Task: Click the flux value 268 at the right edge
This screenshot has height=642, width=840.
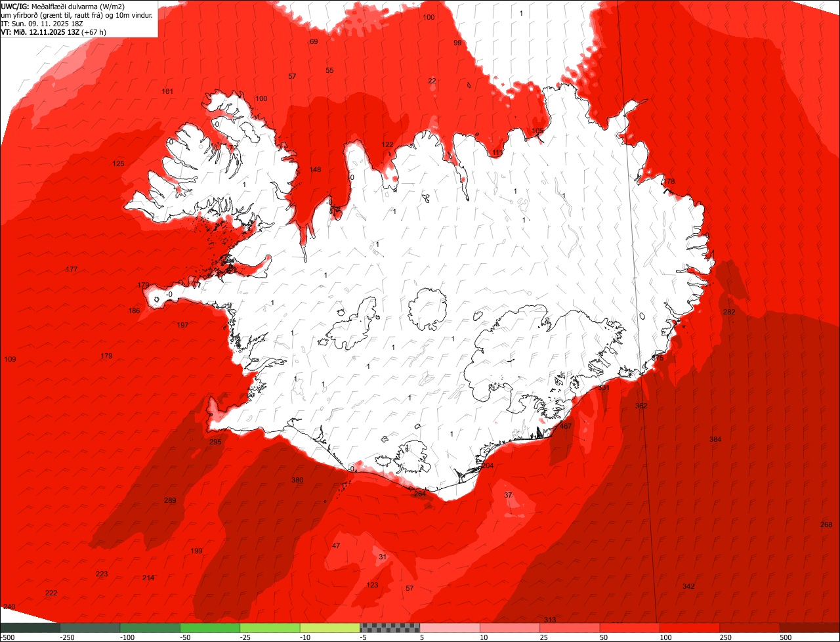Action: pyautogui.click(x=826, y=524)
